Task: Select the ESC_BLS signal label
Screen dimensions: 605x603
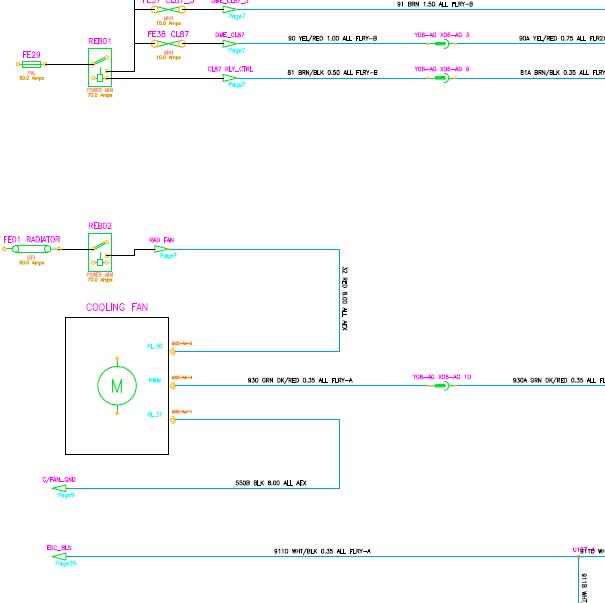Action: point(59,548)
